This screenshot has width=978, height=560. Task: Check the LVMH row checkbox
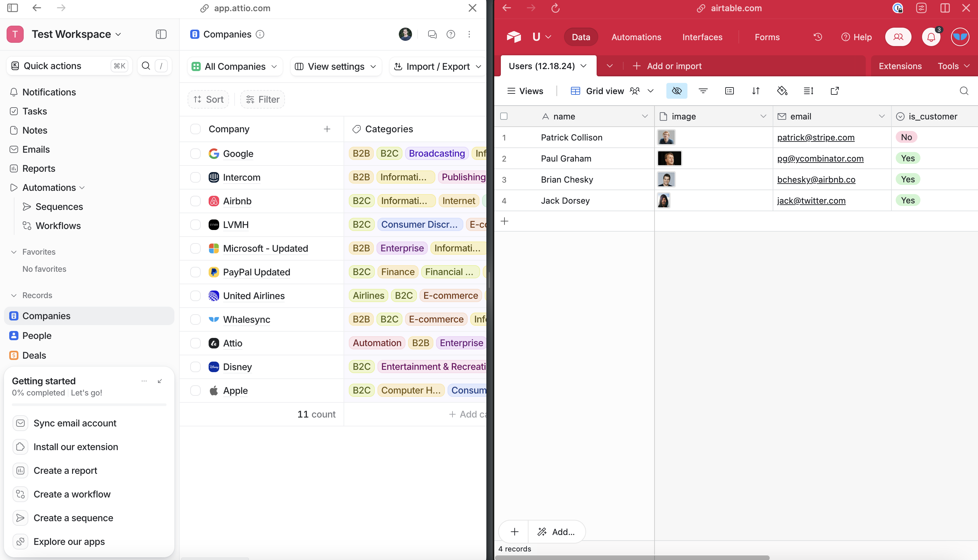(195, 225)
